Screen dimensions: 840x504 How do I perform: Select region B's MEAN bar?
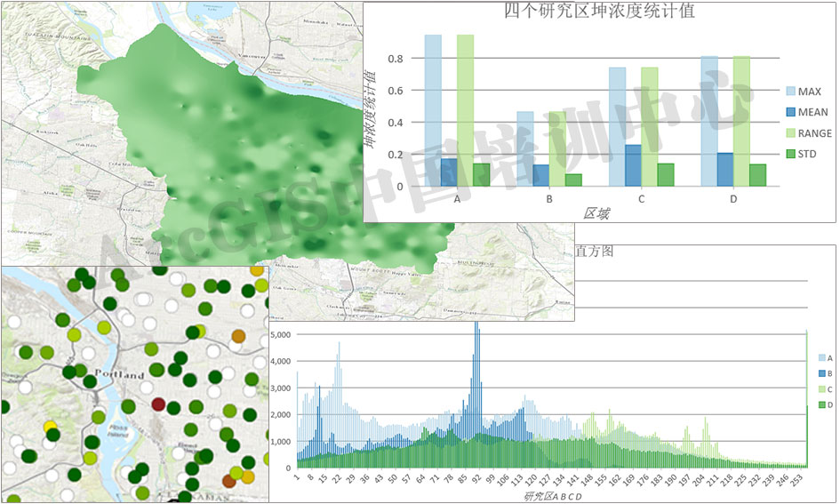click(x=541, y=176)
